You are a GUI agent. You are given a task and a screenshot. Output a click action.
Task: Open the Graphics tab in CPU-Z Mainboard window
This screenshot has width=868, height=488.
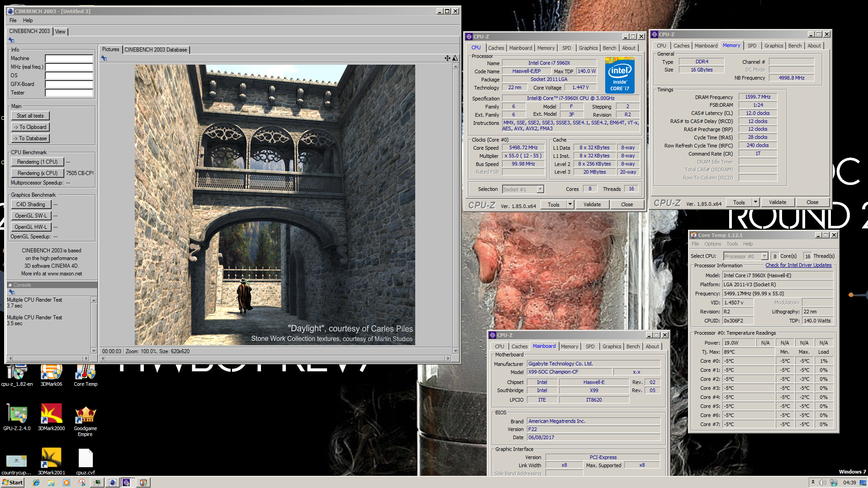click(612, 346)
